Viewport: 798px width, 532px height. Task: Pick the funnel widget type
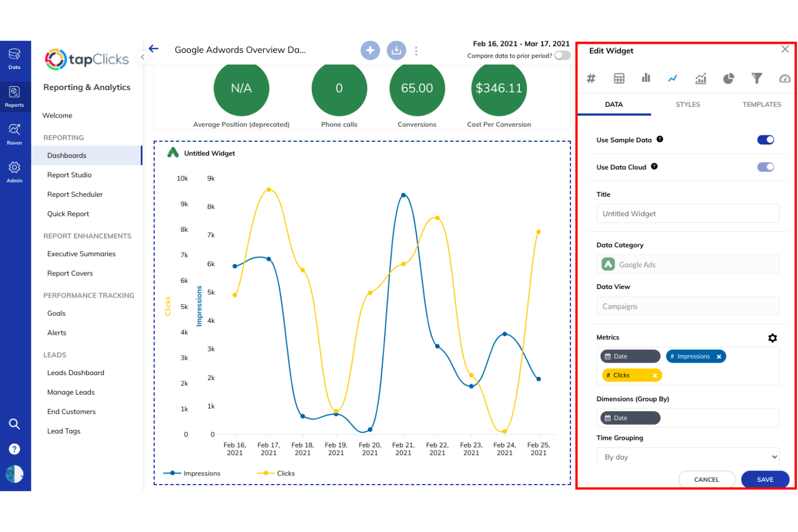756,78
